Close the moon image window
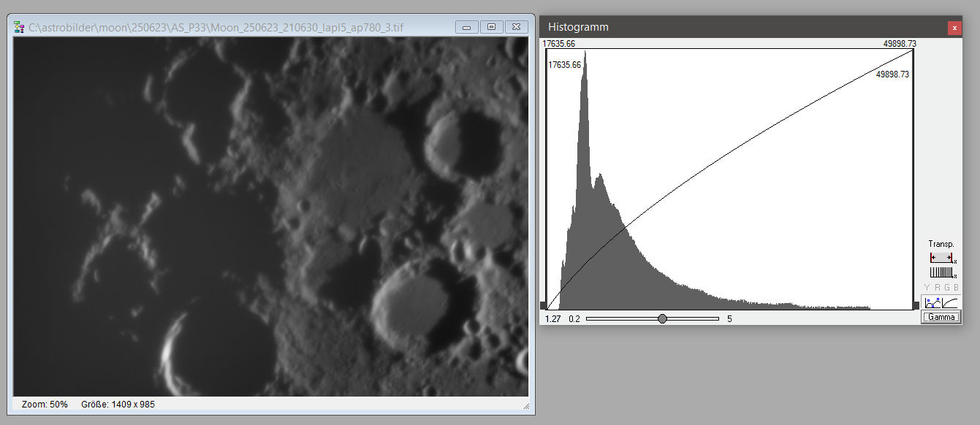Viewport: 980px width, 425px height. click(x=517, y=27)
